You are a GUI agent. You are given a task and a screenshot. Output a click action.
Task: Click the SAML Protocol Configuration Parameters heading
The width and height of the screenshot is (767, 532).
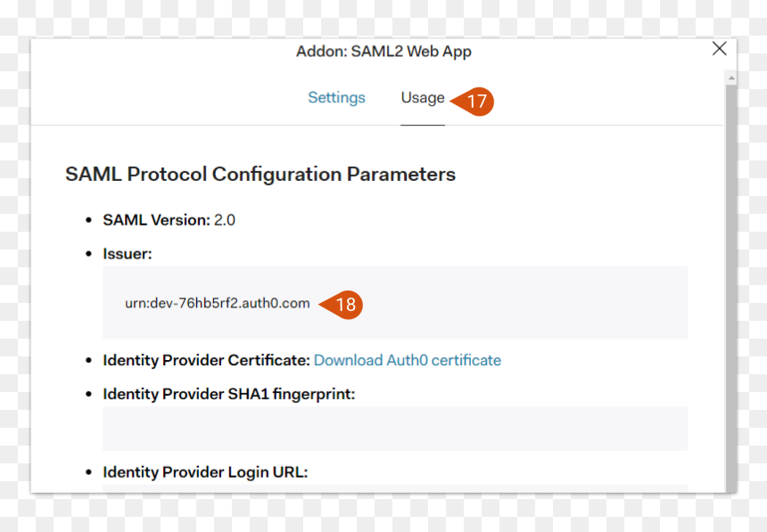click(x=260, y=174)
